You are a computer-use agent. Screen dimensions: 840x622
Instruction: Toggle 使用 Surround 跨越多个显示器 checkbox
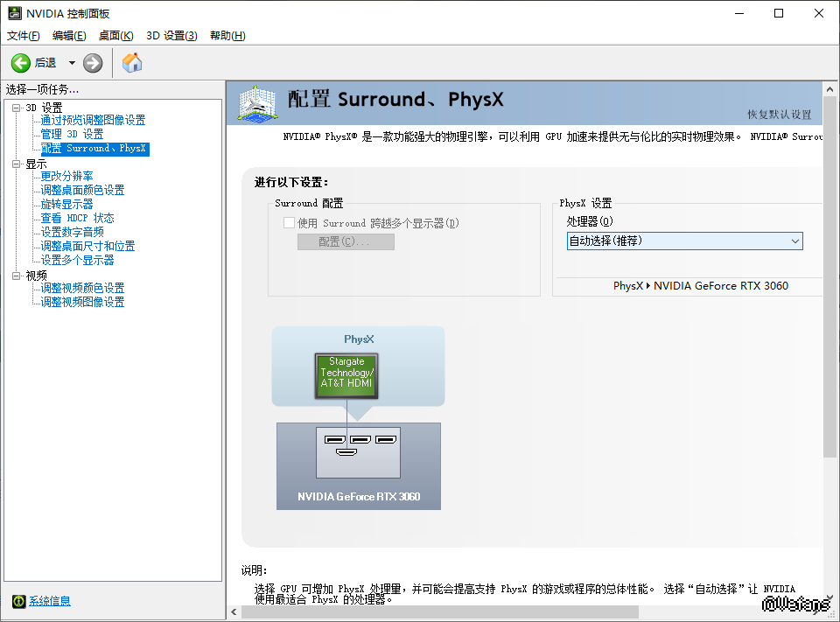coord(290,223)
